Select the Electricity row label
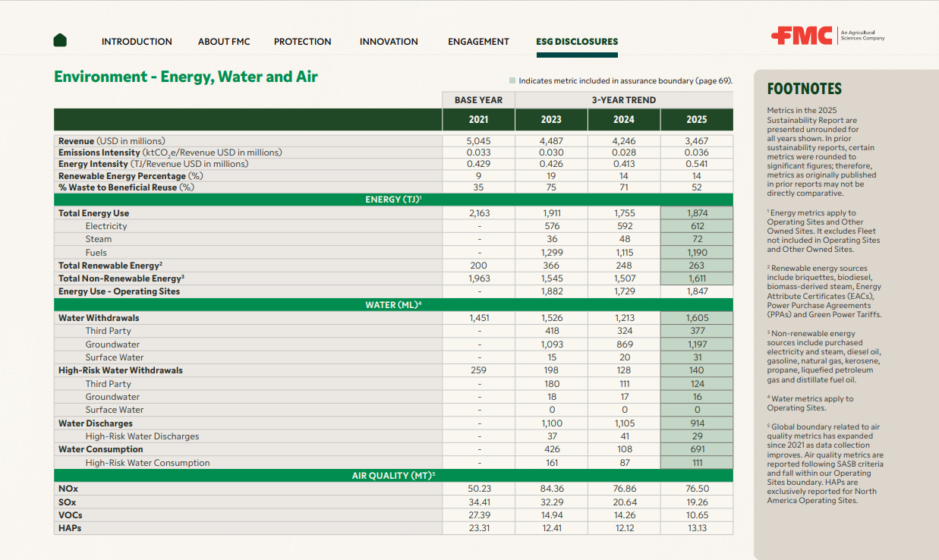The image size is (939, 560). pos(106,226)
